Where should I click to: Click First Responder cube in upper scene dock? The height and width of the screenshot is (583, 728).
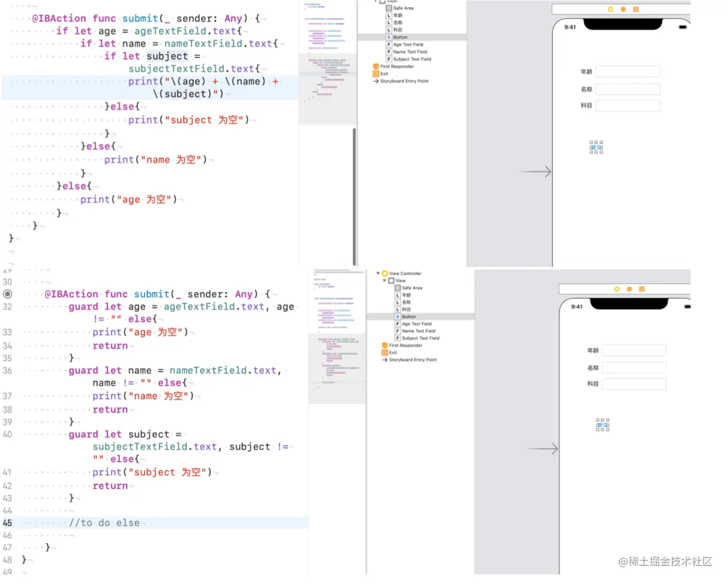pos(623,9)
